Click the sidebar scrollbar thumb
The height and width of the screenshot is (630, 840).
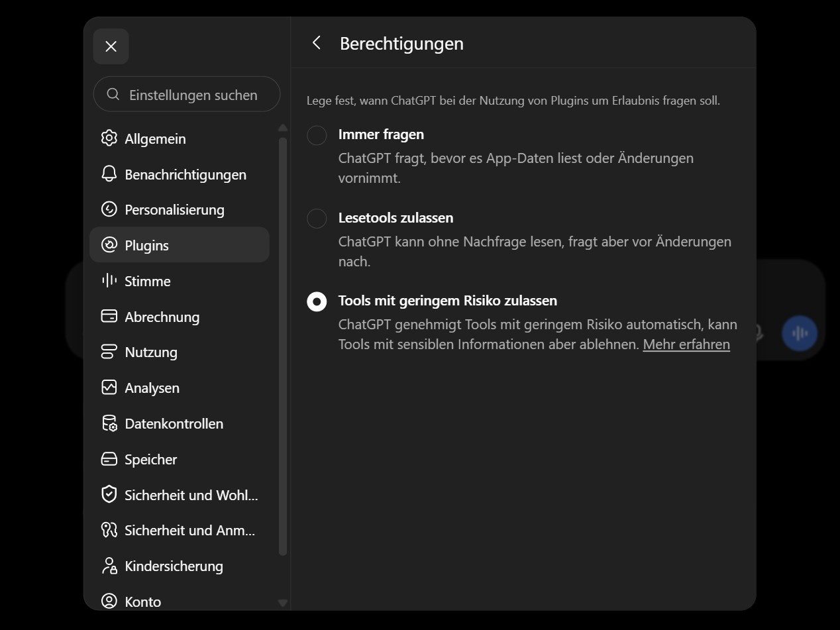[283, 346]
